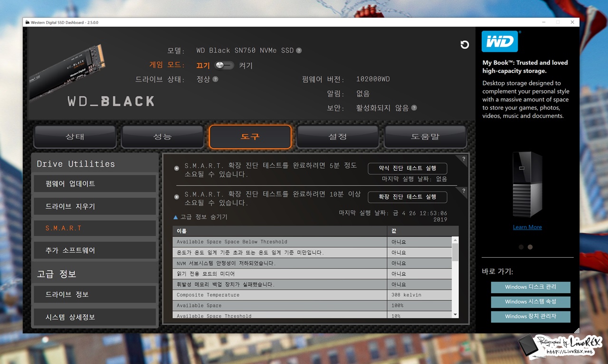The width and height of the screenshot is (608, 364).
Task: Click the 켜기 label of game mode
Action: coord(246,65)
